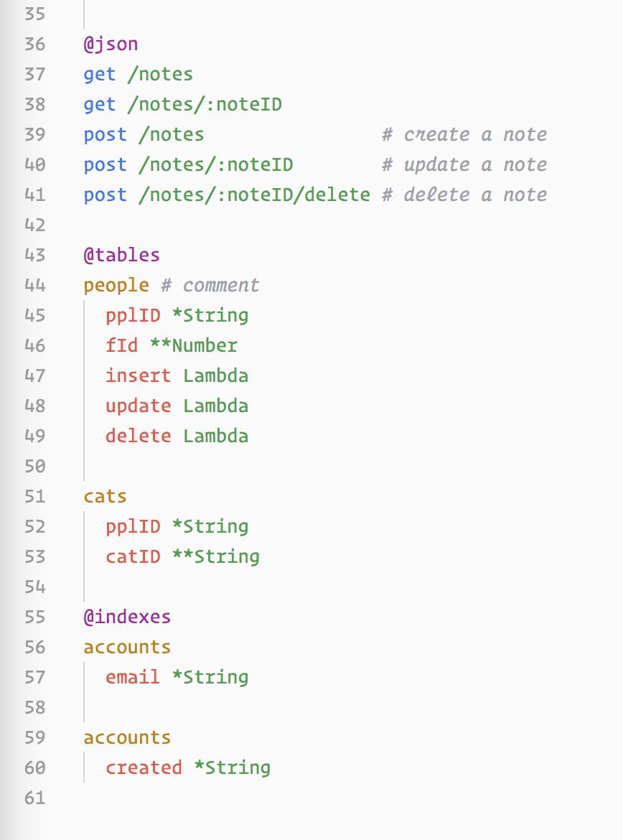Place cursor on the @json pragma
This screenshot has width=623, height=840.
pos(111,44)
